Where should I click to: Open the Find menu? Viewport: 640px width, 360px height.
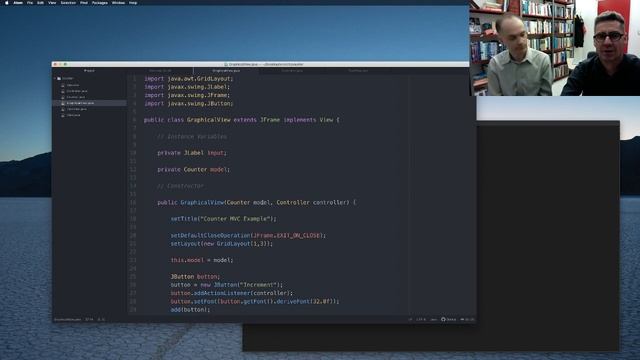(x=84, y=2)
